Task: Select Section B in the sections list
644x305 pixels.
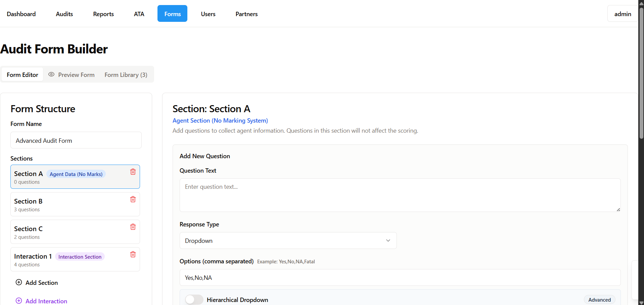Action: click(67, 204)
